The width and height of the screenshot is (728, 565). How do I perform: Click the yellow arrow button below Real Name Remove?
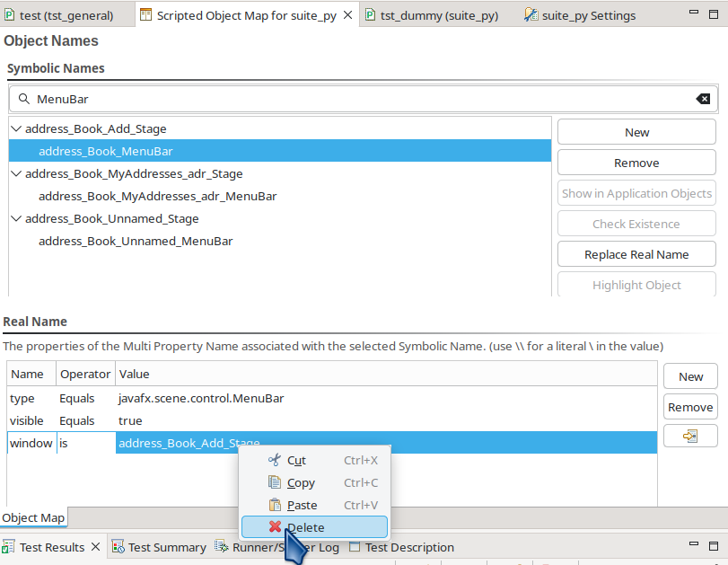(x=689, y=436)
